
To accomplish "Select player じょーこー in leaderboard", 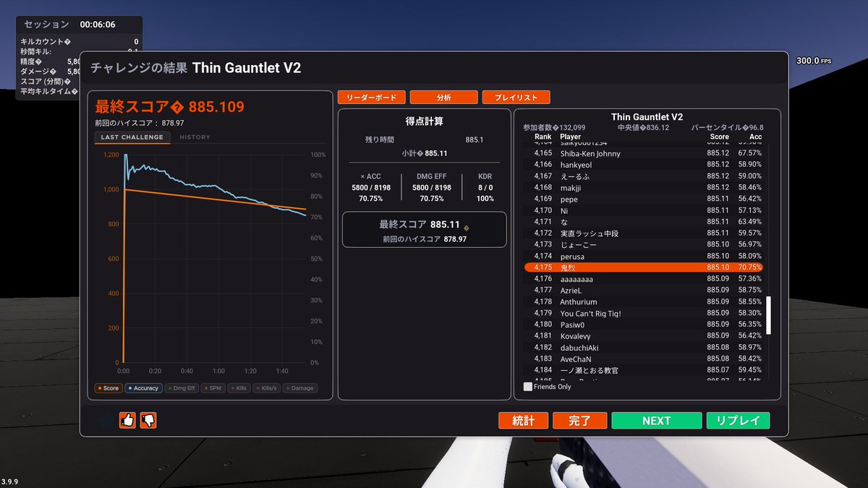I will pyautogui.click(x=644, y=245).
